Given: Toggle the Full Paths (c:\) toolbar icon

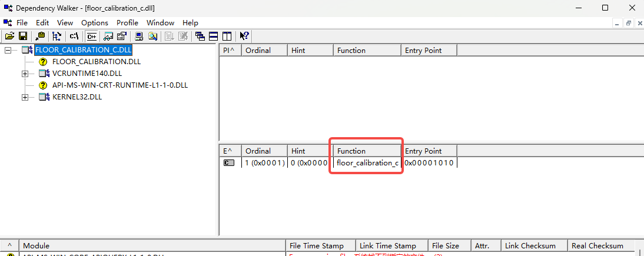Looking at the screenshot, I should pos(74,36).
